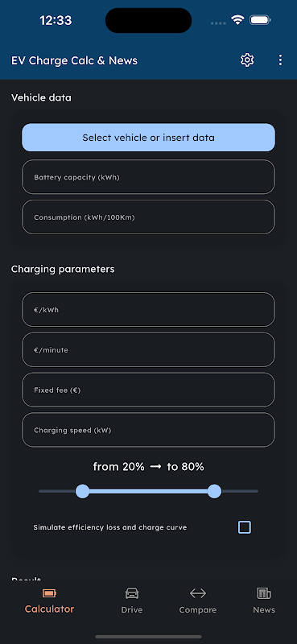Screen dimensions: 297x644
Task: Select the Fixed fee (€) field
Action: click(148, 390)
